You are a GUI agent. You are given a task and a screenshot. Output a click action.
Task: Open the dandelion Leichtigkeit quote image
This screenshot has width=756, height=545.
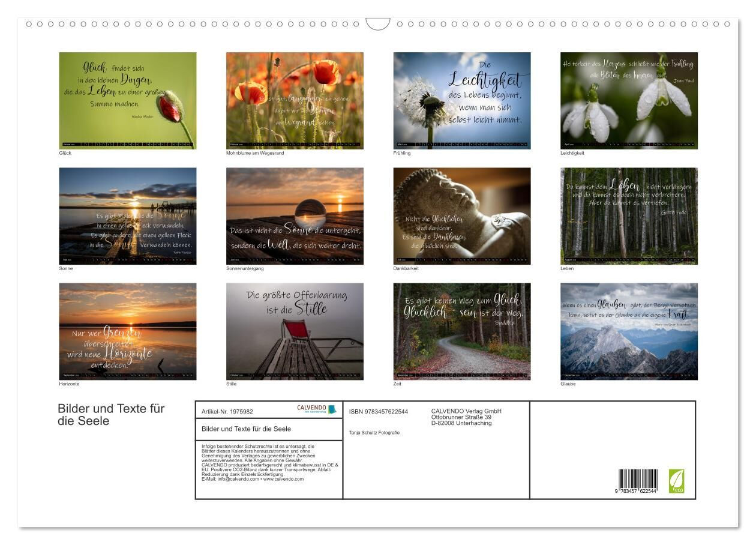(x=462, y=100)
